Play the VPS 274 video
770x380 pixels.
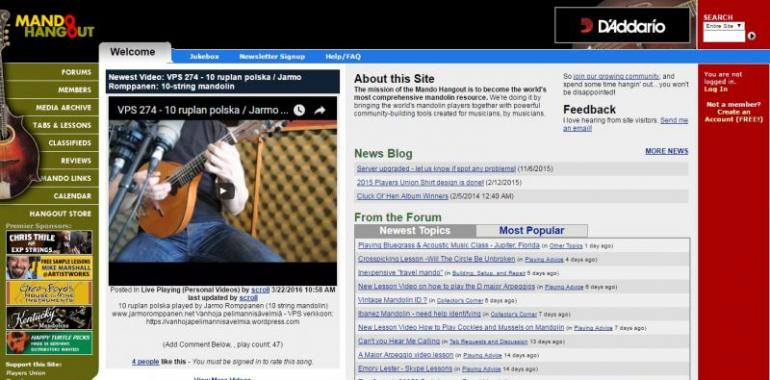pyautogui.click(x=224, y=190)
